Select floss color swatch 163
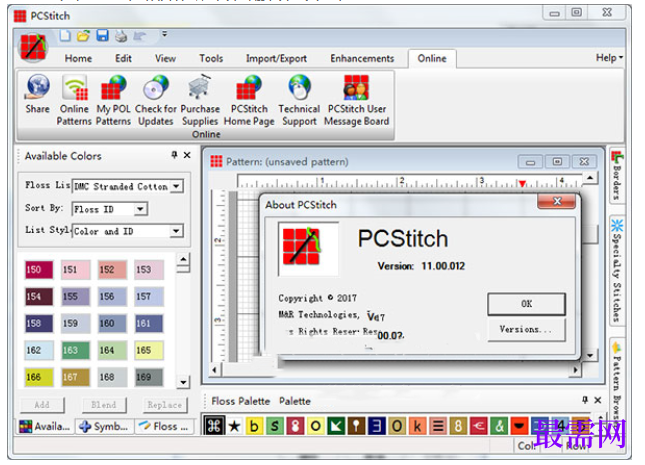 coord(75,350)
